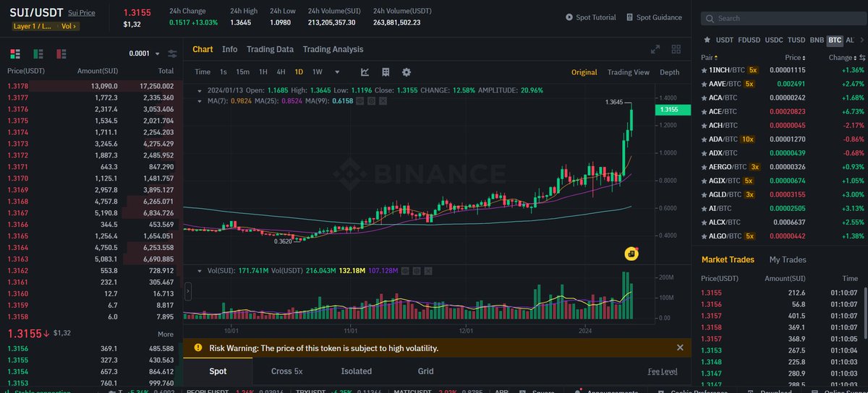Click the book icon beside Spot Guidance
This screenshot has height=393, width=868.
tap(630, 17)
